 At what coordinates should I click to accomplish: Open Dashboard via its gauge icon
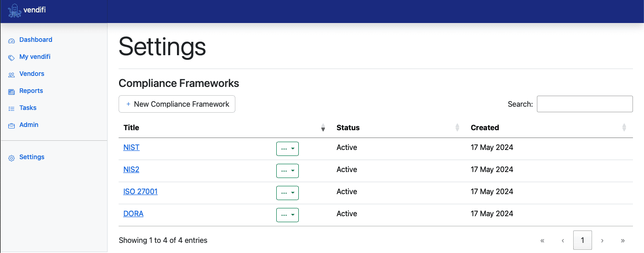(11, 40)
